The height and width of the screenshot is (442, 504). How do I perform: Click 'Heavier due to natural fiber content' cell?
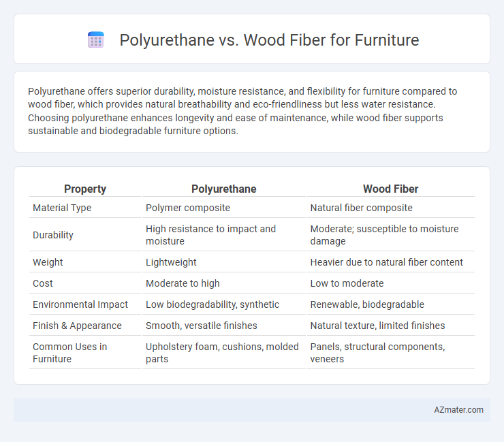(386, 262)
